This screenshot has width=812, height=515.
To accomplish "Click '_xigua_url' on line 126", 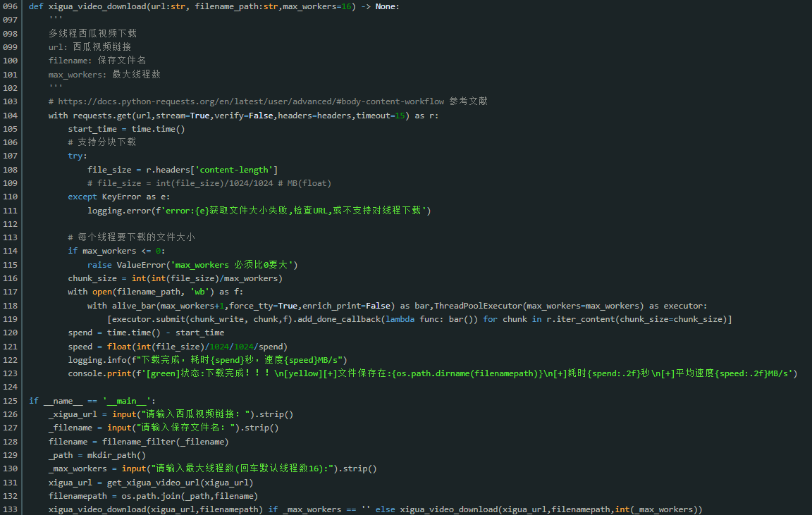I will tap(73, 414).
